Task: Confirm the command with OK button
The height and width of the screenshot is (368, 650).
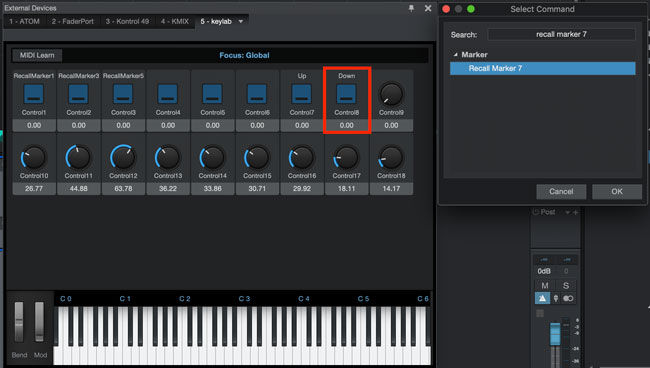Action: [617, 191]
